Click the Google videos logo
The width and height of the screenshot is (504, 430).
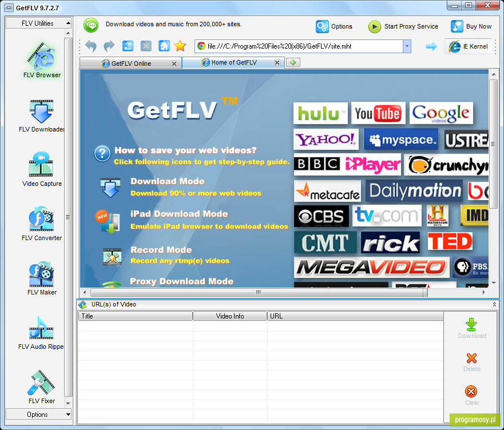tap(441, 113)
